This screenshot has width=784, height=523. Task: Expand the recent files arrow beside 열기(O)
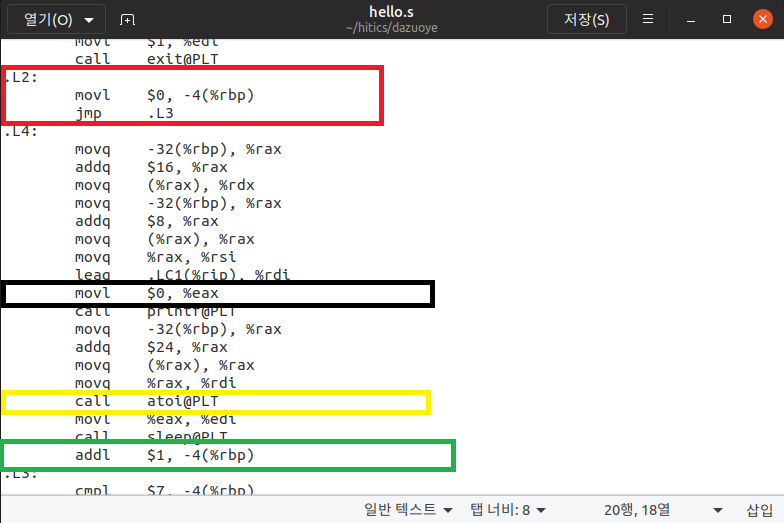(x=90, y=20)
